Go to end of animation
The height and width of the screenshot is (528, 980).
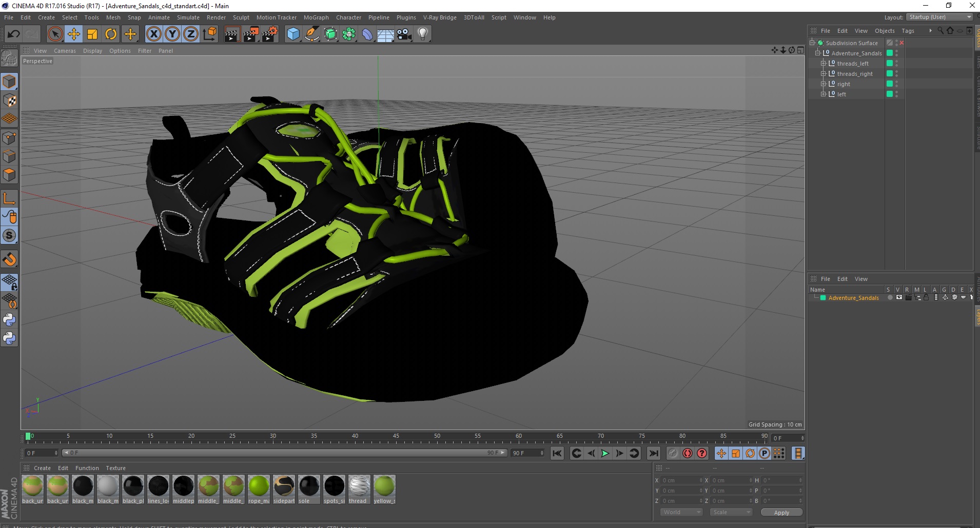(x=653, y=453)
